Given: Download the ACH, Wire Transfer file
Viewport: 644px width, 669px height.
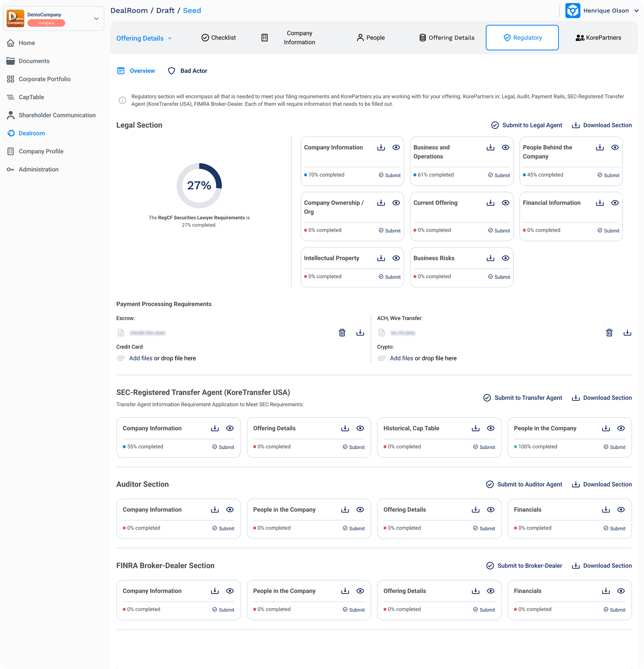Looking at the screenshot, I should [627, 332].
